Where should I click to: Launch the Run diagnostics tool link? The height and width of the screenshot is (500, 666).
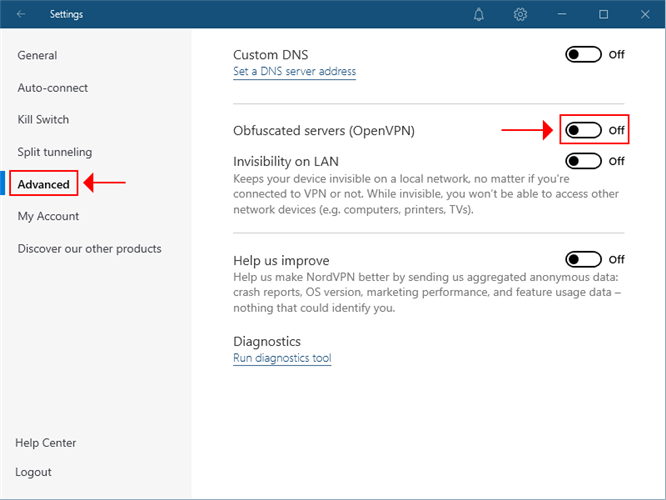[282, 358]
